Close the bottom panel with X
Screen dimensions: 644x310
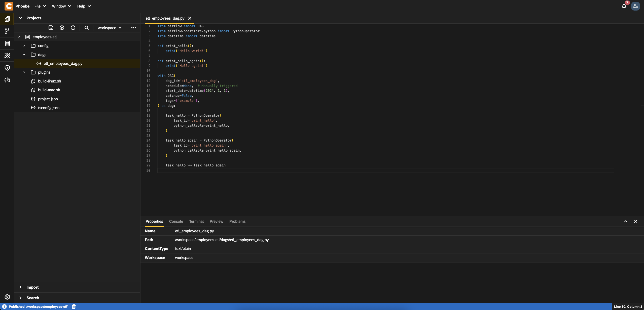(636, 221)
